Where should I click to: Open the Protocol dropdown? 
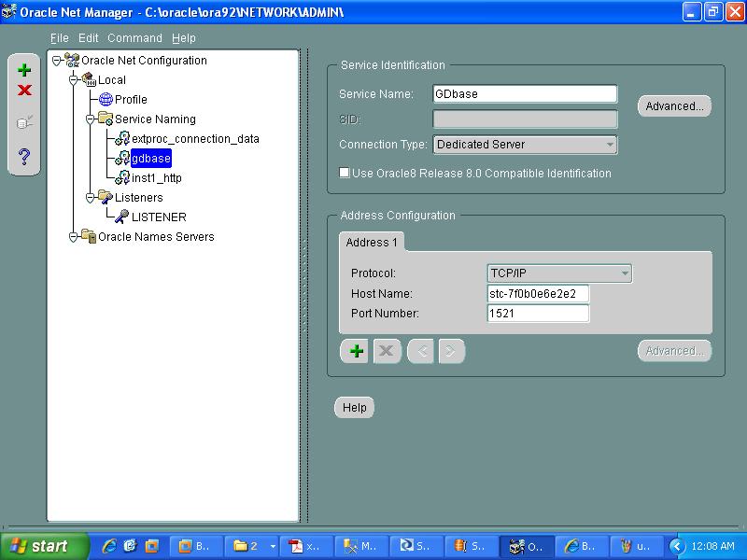coord(626,273)
